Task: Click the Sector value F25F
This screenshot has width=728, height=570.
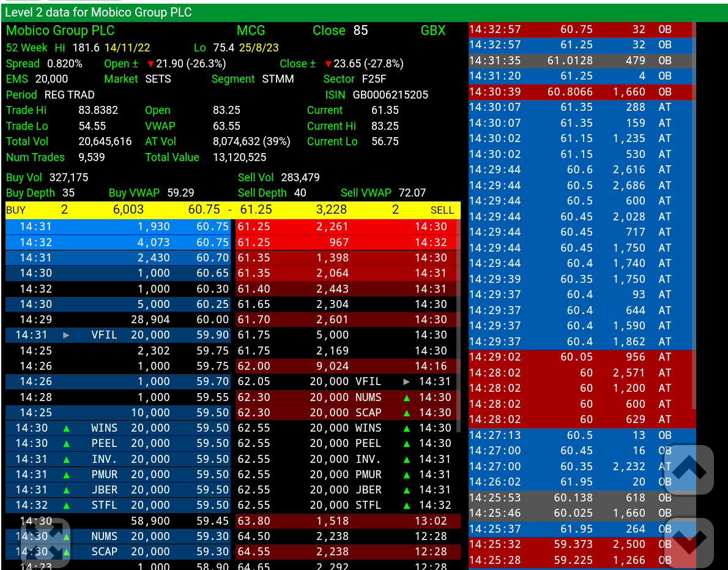Action: pos(374,79)
